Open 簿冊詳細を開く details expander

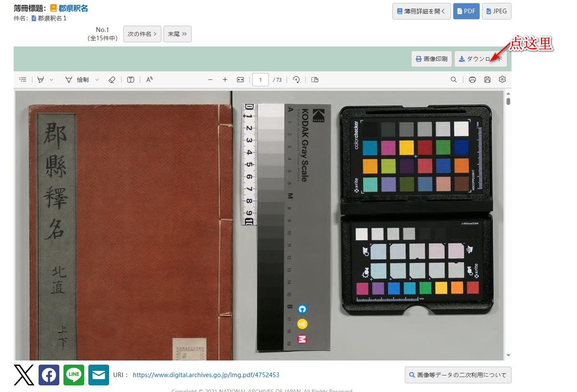(x=421, y=11)
